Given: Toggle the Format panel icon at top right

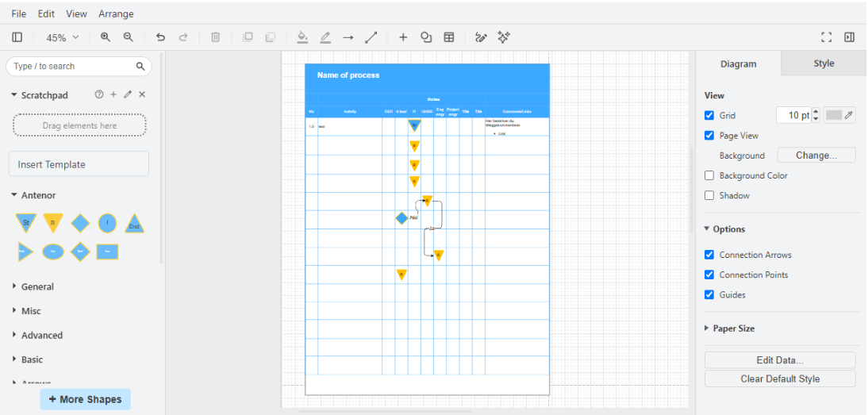Looking at the screenshot, I should point(849,37).
